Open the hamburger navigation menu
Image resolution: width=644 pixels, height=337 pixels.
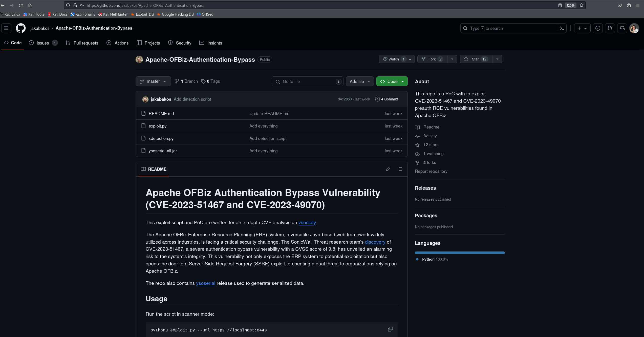click(6, 28)
